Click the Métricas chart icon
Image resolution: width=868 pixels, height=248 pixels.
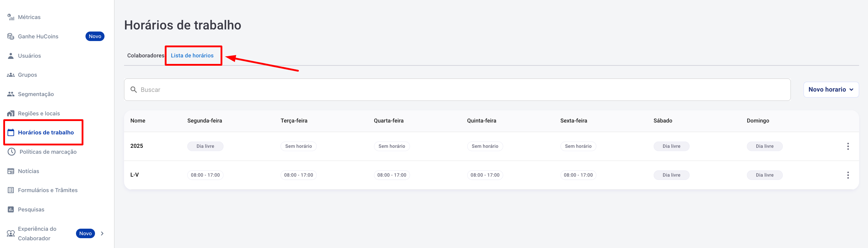(x=11, y=17)
